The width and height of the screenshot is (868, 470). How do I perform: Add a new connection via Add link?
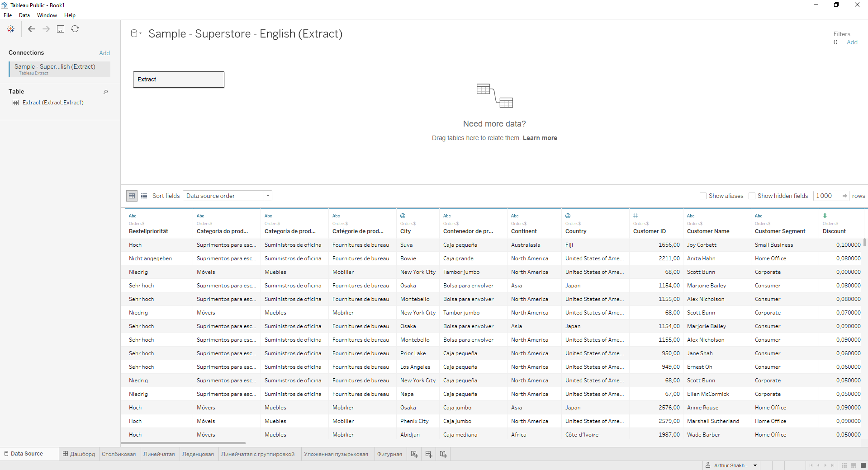pyautogui.click(x=104, y=53)
